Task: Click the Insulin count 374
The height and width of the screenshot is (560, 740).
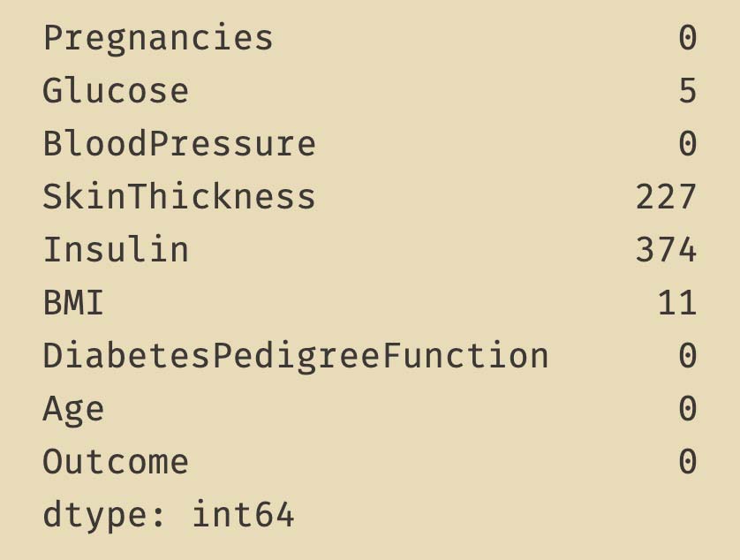Action: coord(667,250)
